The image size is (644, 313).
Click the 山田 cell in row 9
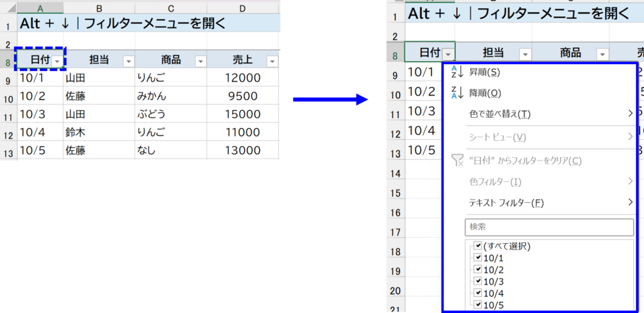tap(99, 77)
